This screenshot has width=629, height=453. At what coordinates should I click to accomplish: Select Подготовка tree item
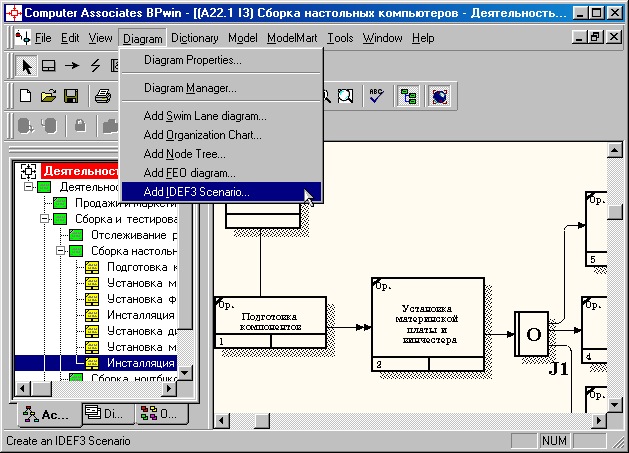click(142, 267)
